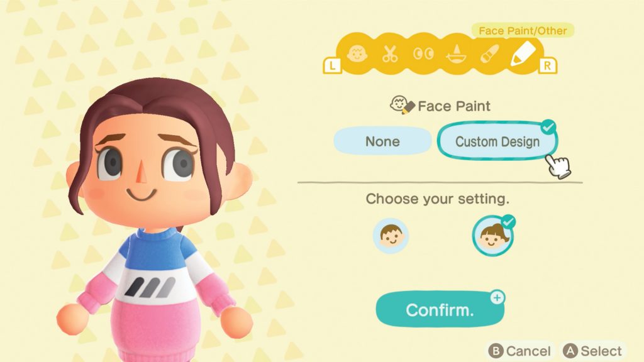Image resolution: width=644 pixels, height=362 pixels.
Task: Select the None face paint option
Action: pyautogui.click(x=382, y=141)
